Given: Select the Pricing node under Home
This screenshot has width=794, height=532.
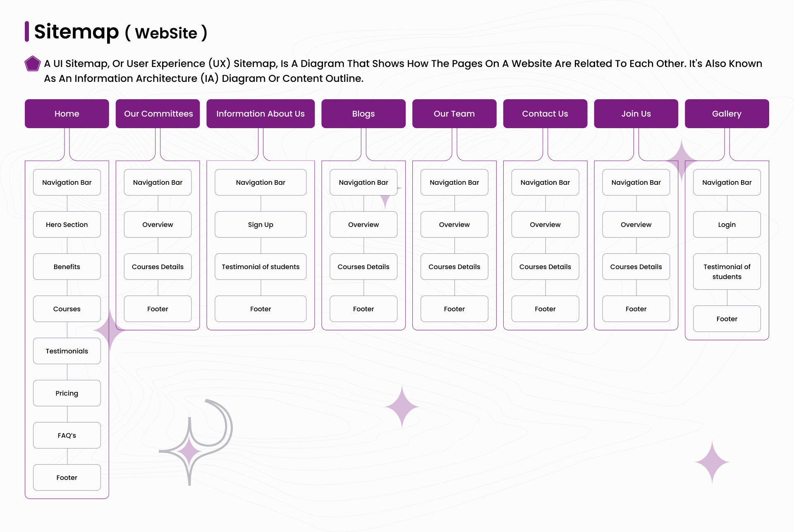Looking at the screenshot, I should [67, 393].
